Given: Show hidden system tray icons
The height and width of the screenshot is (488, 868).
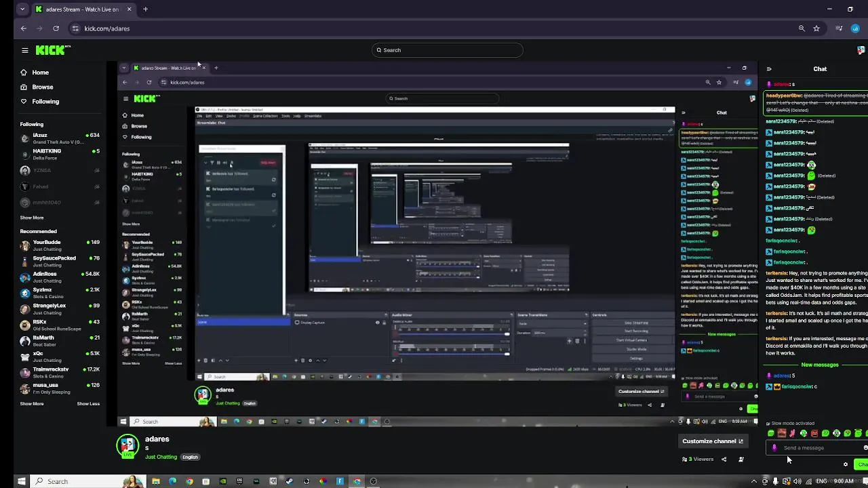Looking at the screenshot, I should coord(753,481).
